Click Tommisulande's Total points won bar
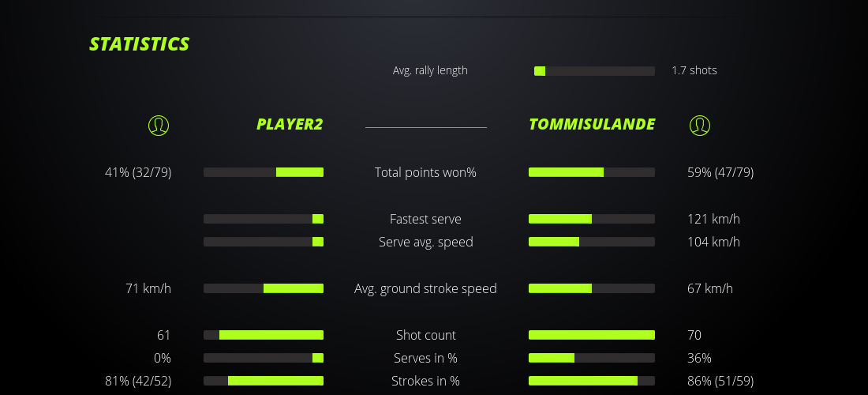Image resolution: width=868 pixels, height=395 pixels. point(591,172)
